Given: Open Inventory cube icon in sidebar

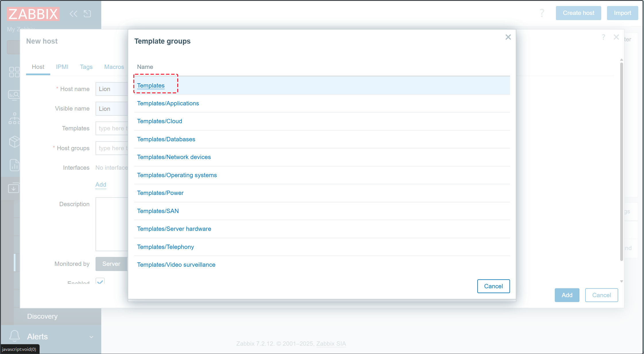Looking at the screenshot, I should tap(14, 142).
